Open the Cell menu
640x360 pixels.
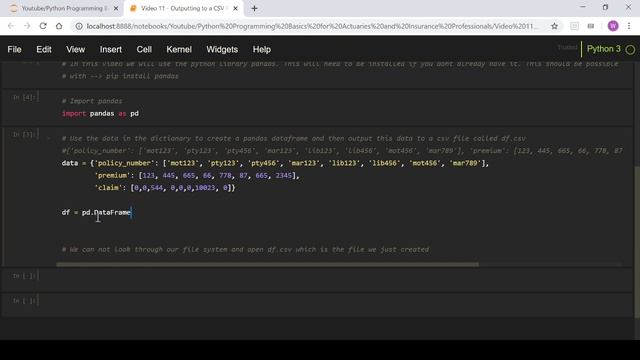tap(144, 49)
